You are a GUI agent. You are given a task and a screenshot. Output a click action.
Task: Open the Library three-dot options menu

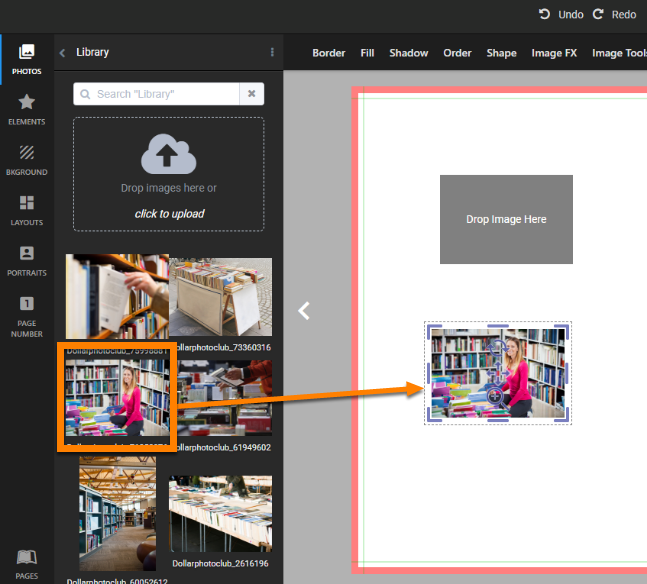272,52
